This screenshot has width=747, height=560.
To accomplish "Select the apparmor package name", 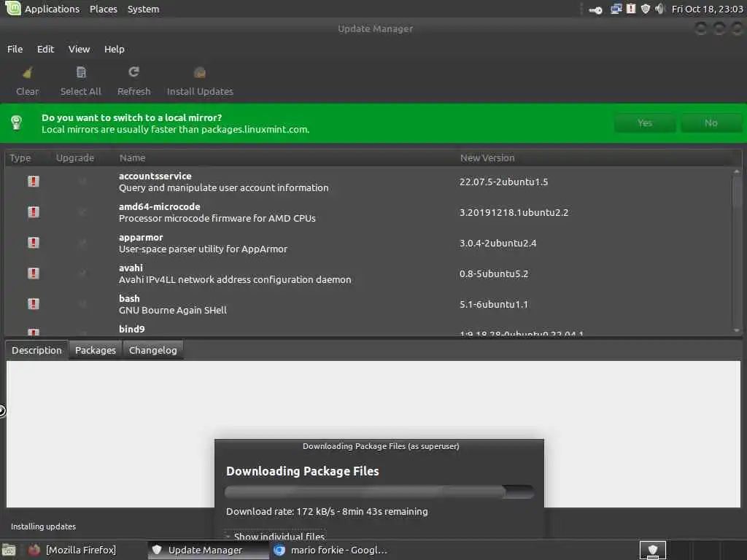I will pyautogui.click(x=141, y=237).
